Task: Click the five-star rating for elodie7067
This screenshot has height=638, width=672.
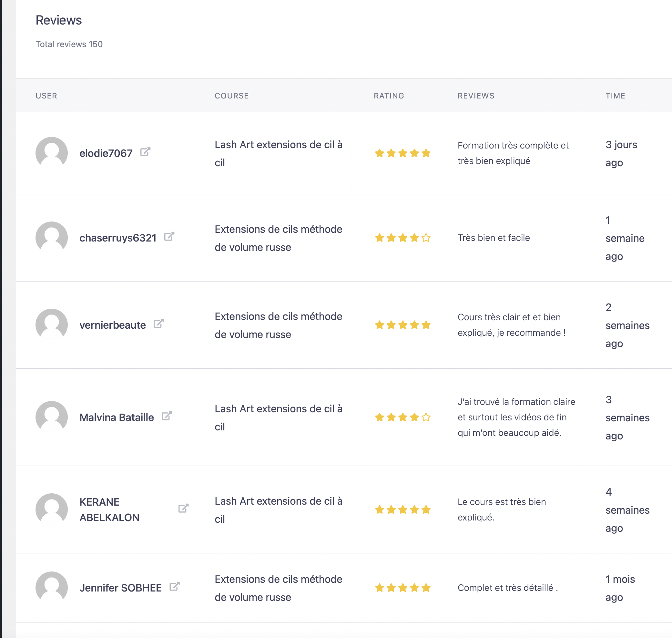Action: pyautogui.click(x=402, y=153)
